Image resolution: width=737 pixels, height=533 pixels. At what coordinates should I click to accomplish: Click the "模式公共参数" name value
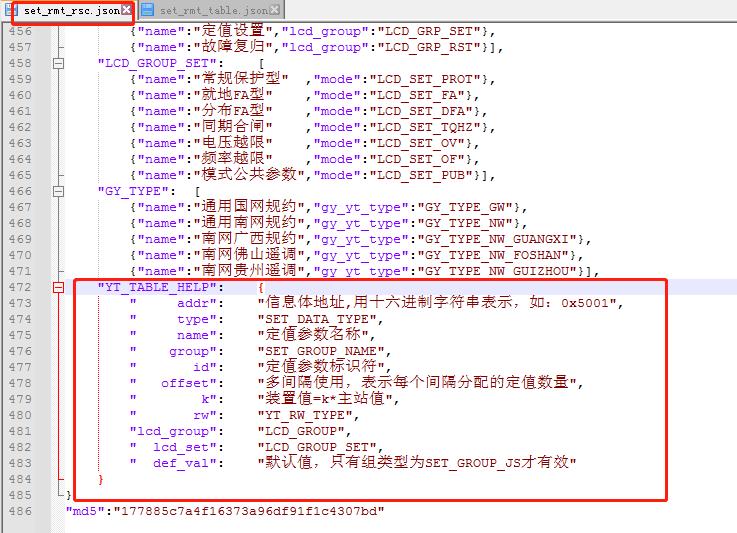(249, 175)
